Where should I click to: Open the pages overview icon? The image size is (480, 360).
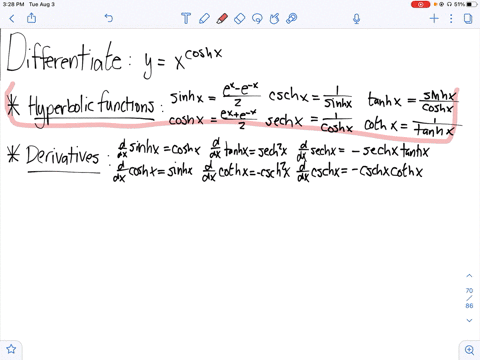[468, 18]
